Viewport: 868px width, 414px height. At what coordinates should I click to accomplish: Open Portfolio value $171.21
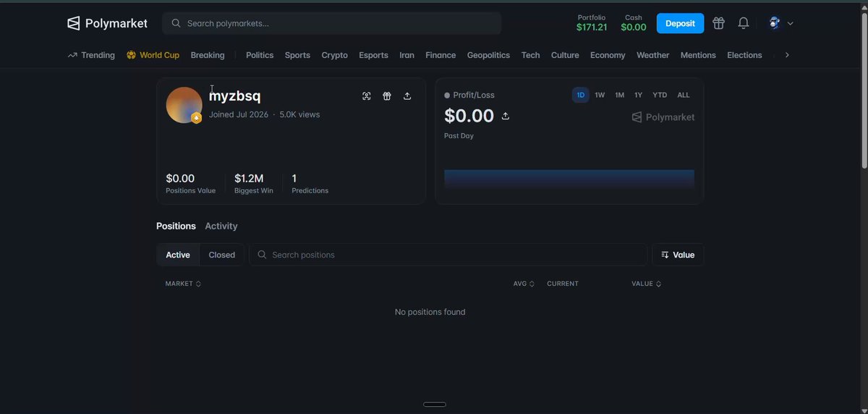click(592, 23)
